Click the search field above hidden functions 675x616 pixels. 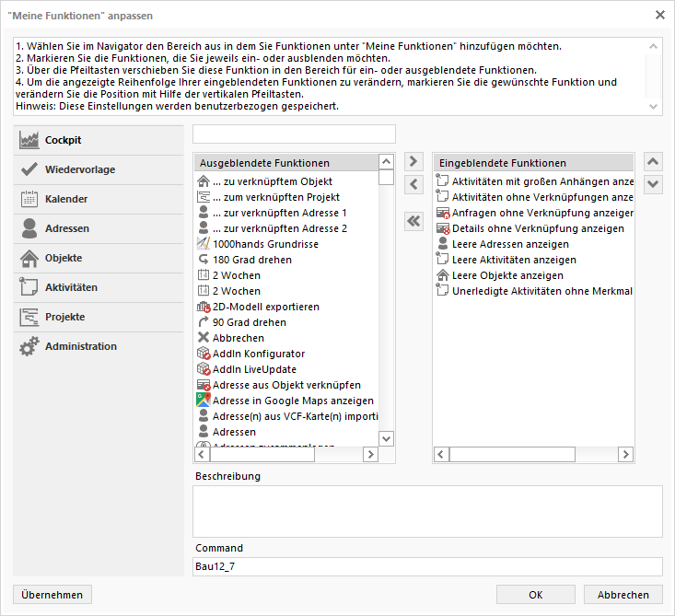(294, 134)
